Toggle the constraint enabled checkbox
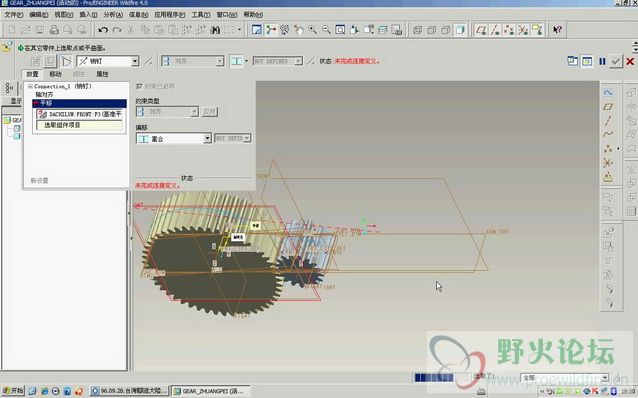This screenshot has width=638, height=398. [x=139, y=86]
